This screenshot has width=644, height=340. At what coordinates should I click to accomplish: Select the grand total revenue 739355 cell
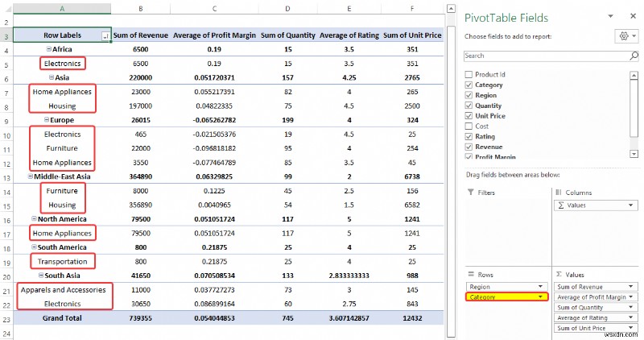(140, 318)
